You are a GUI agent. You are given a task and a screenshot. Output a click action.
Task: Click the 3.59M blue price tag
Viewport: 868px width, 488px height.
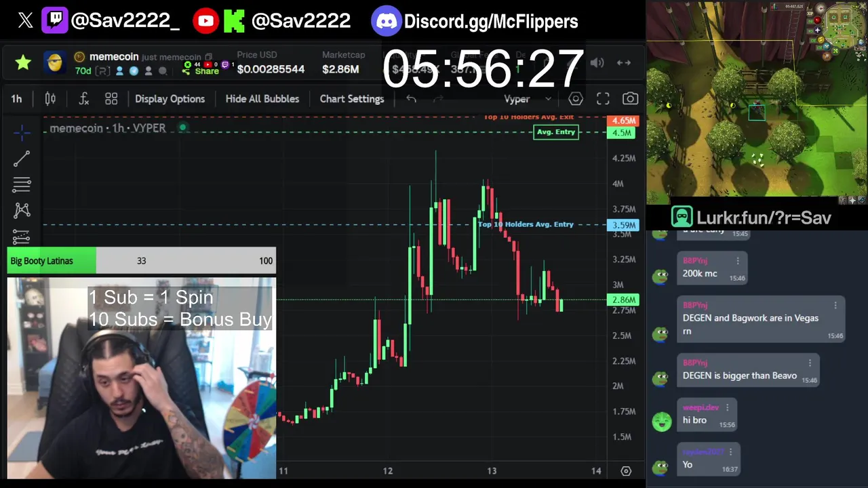click(x=623, y=225)
